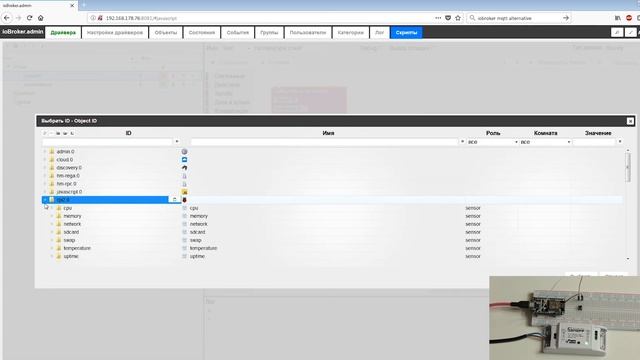Screen dimensions: 640x360
Task: Open the Firefox library icon
Action: (618, 18)
